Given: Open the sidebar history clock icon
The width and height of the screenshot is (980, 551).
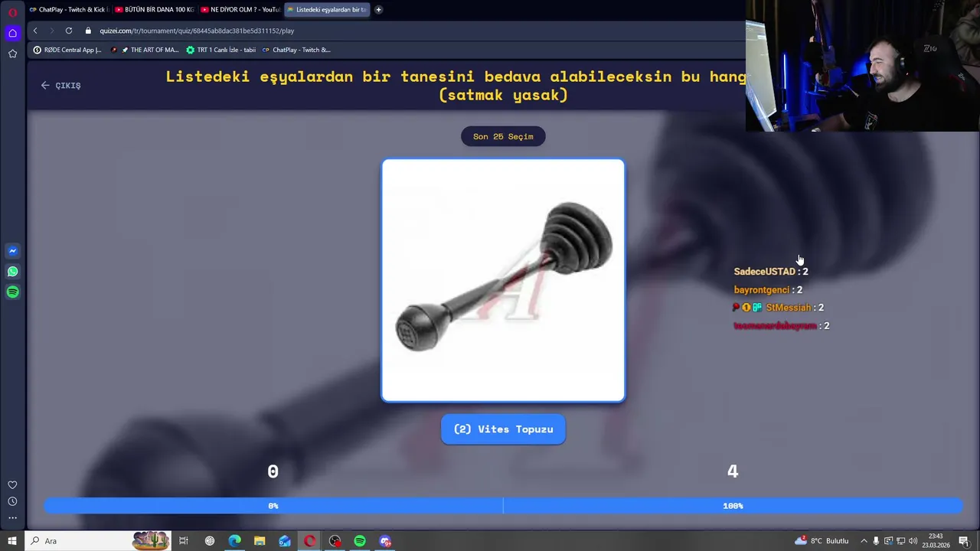Looking at the screenshot, I should pyautogui.click(x=12, y=501).
